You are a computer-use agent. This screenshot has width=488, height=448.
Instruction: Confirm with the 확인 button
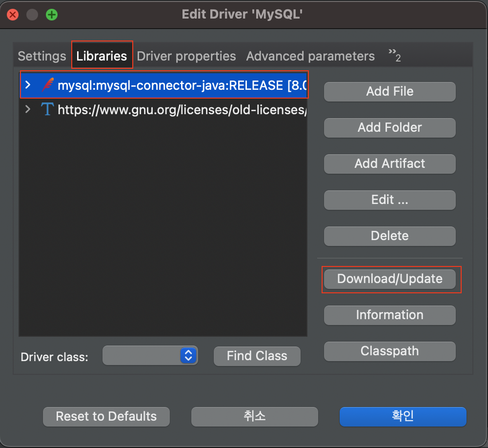403,417
